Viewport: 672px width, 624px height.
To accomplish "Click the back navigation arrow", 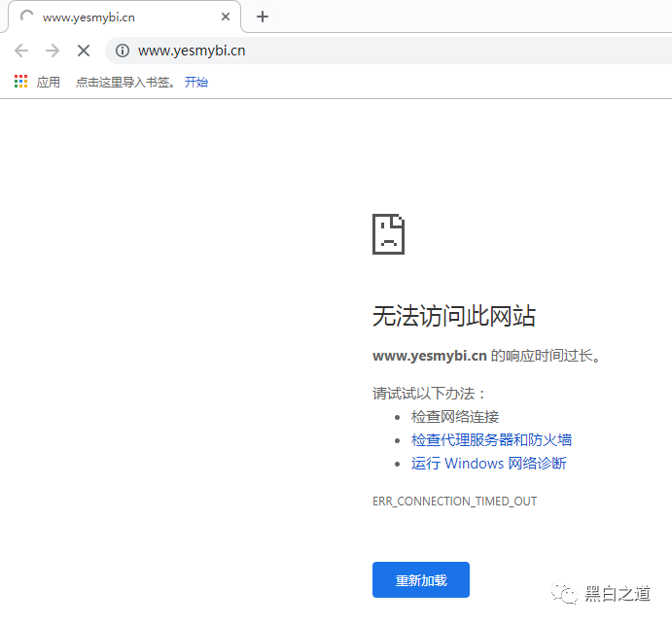I will (x=21, y=51).
